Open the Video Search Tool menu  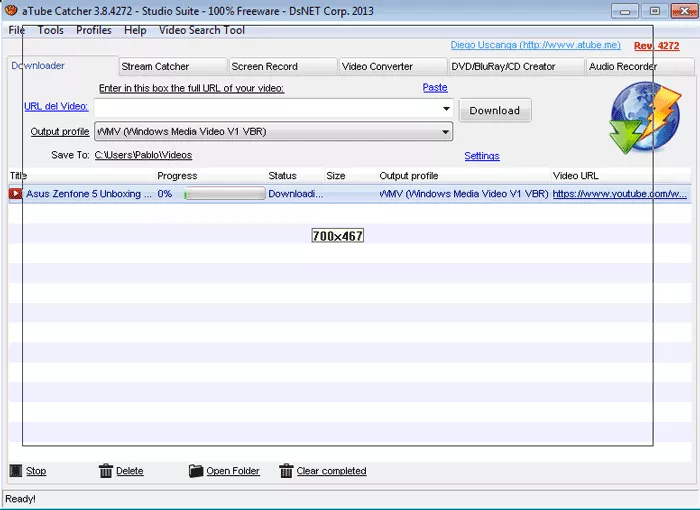point(202,30)
